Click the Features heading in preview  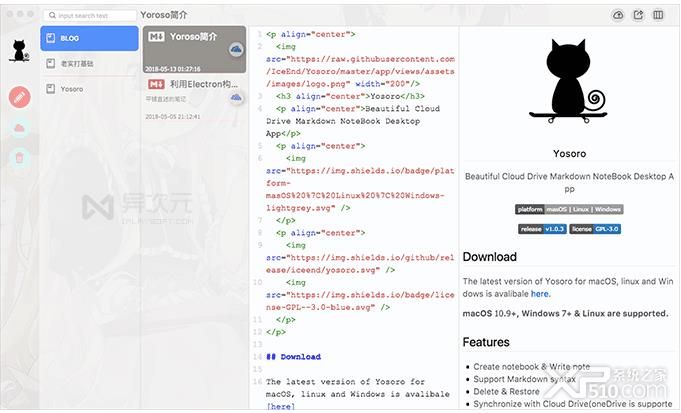pyautogui.click(x=486, y=342)
